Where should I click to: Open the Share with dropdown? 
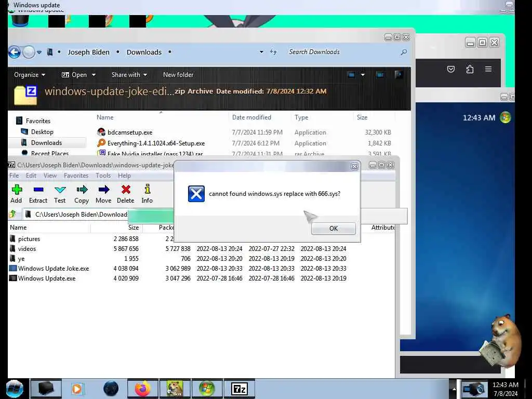tap(129, 75)
